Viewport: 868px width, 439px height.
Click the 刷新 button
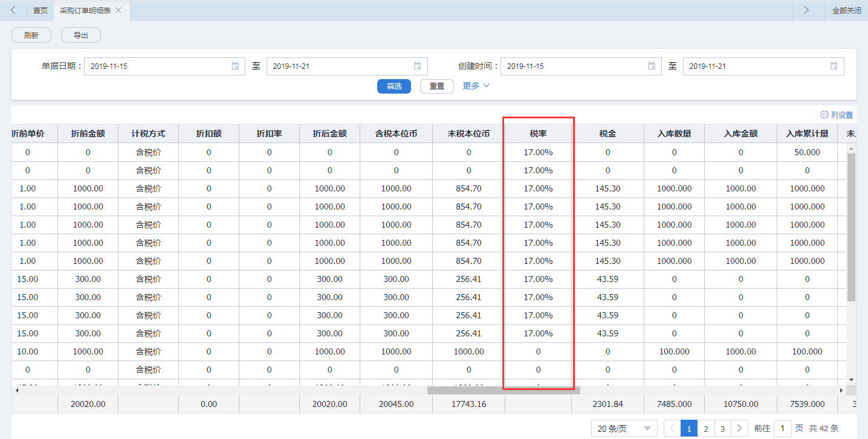pyautogui.click(x=31, y=35)
